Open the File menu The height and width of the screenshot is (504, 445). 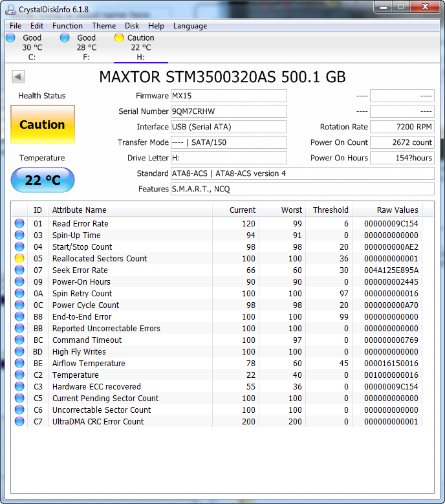click(16, 26)
